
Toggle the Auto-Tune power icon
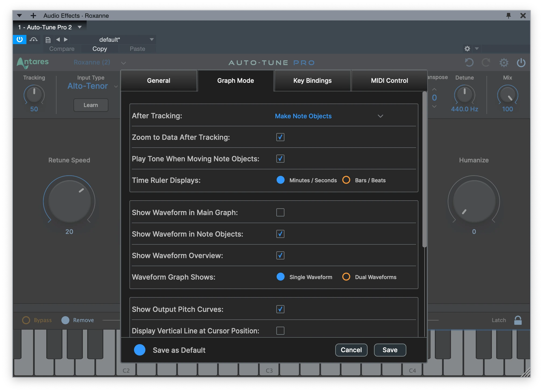[521, 63]
